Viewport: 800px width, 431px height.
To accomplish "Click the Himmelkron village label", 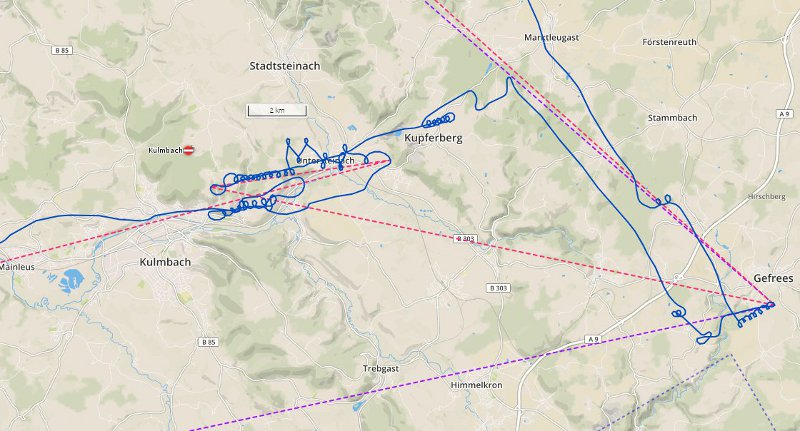I will point(477,385).
